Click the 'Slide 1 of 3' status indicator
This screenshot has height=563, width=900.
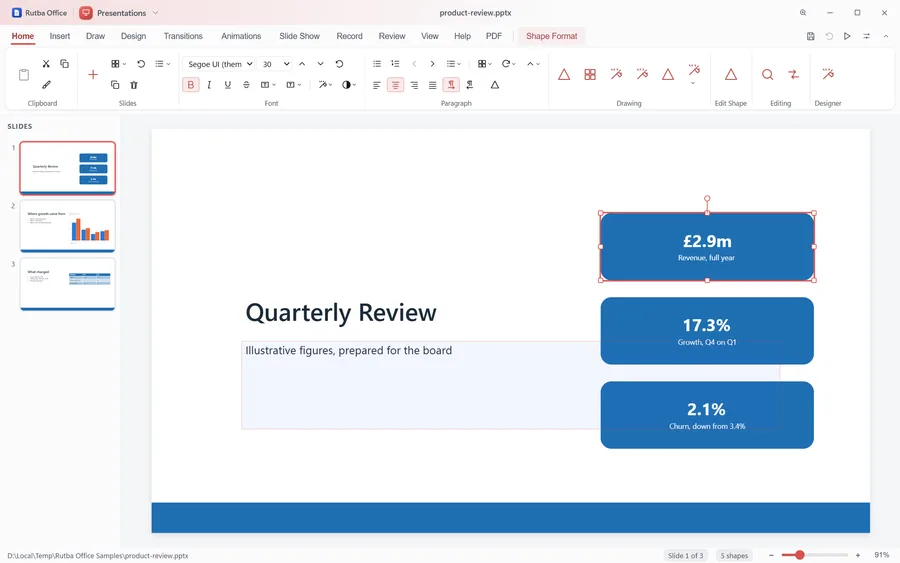tap(685, 556)
